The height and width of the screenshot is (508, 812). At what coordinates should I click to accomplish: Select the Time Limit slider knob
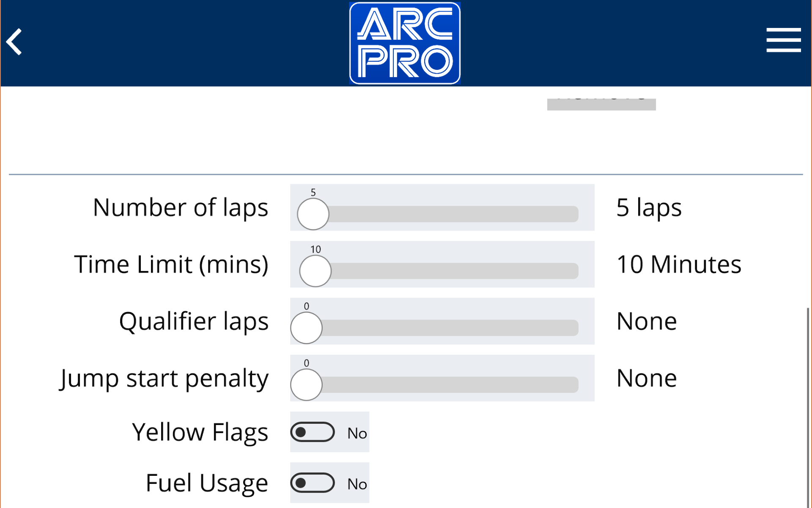click(315, 271)
